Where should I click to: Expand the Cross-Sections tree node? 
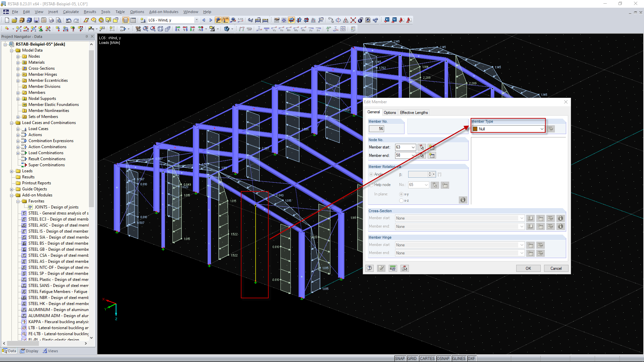pos(18,68)
